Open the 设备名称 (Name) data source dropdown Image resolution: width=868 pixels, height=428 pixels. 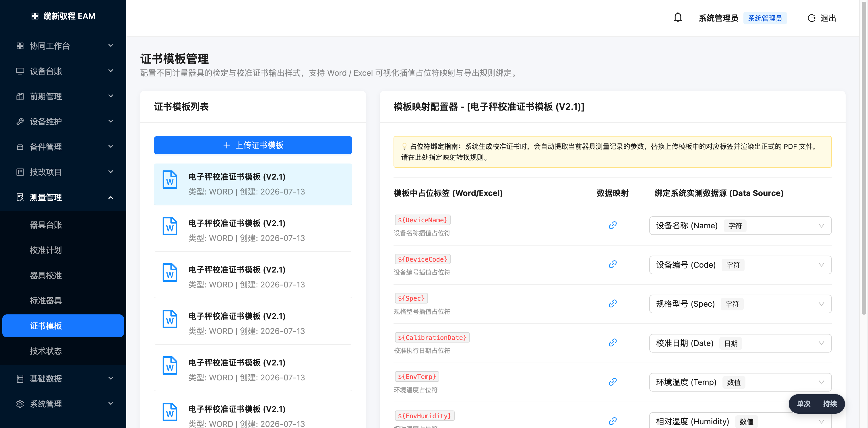(x=740, y=225)
